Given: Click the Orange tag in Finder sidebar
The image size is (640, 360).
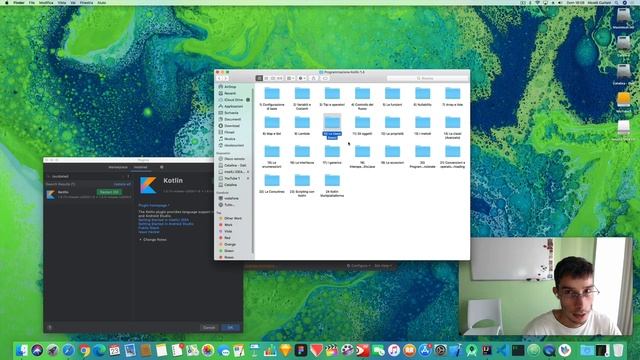Looking at the screenshot, I should (230, 244).
